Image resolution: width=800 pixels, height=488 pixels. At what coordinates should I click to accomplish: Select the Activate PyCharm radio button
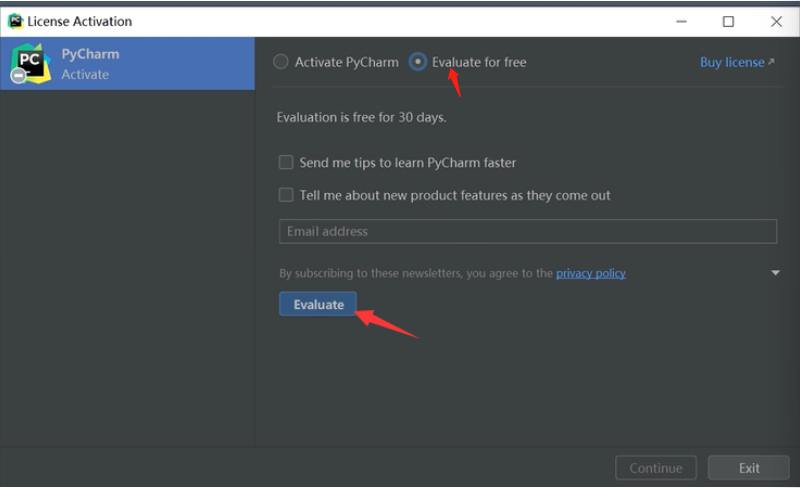[281, 62]
